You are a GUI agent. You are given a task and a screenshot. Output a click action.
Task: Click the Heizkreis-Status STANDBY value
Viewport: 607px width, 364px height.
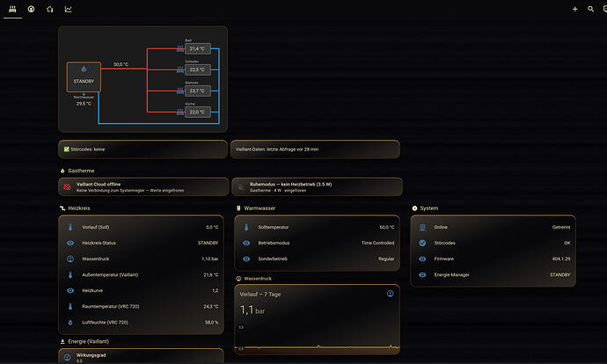click(x=208, y=243)
